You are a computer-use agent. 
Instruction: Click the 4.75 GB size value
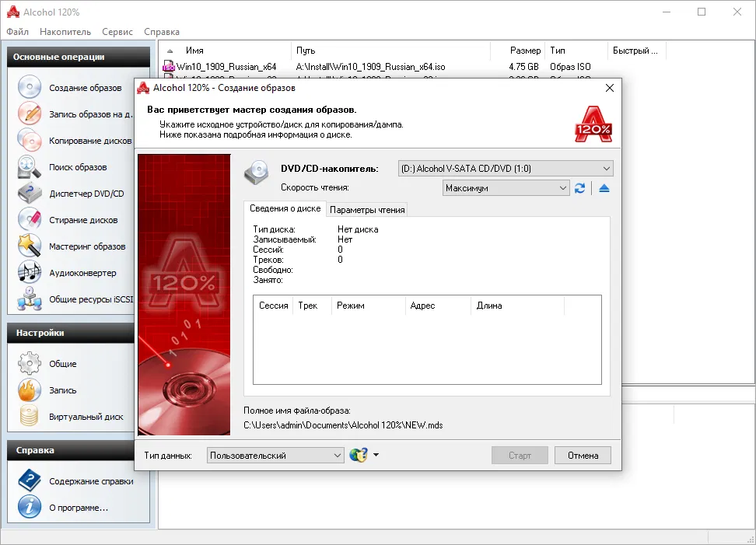(523, 67)
